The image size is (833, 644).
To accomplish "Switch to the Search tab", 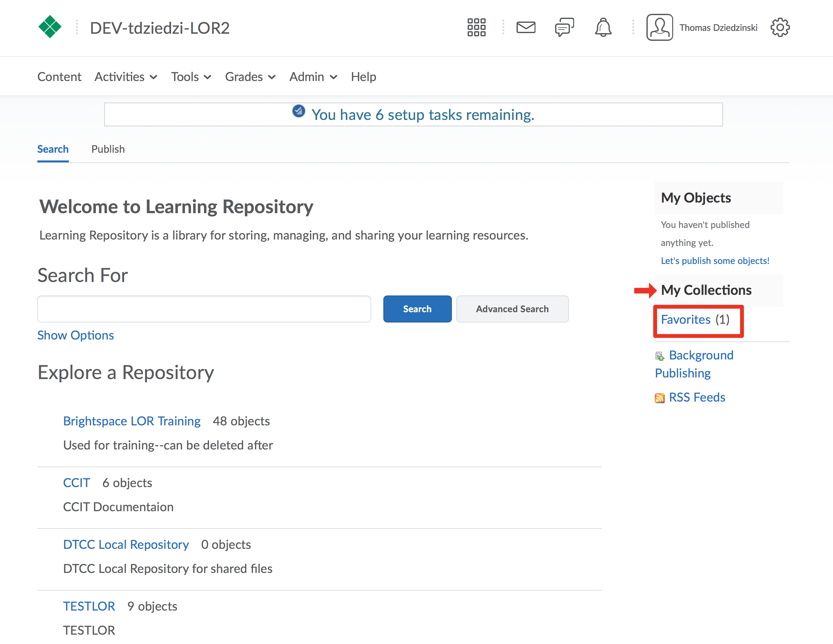I will pyautogui.click(x=53, y=149).
